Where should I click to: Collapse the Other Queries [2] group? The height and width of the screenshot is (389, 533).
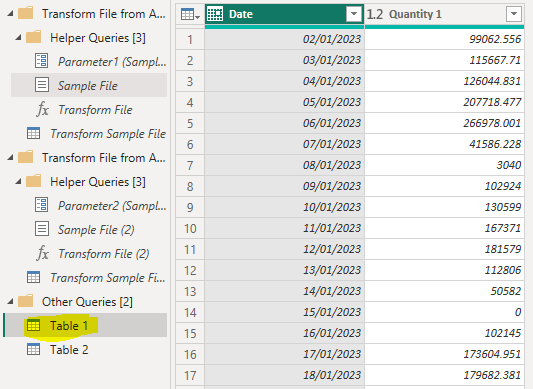tap(11, 301)
